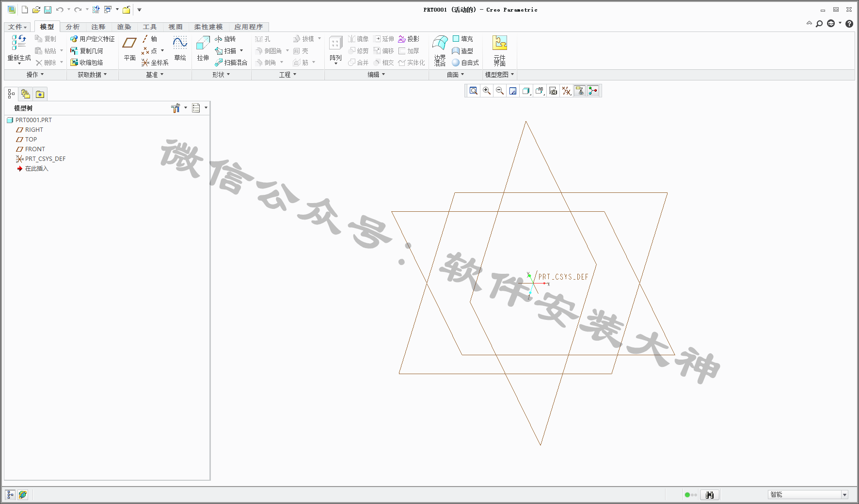Select the Style (造型) tool

point(462,51)
